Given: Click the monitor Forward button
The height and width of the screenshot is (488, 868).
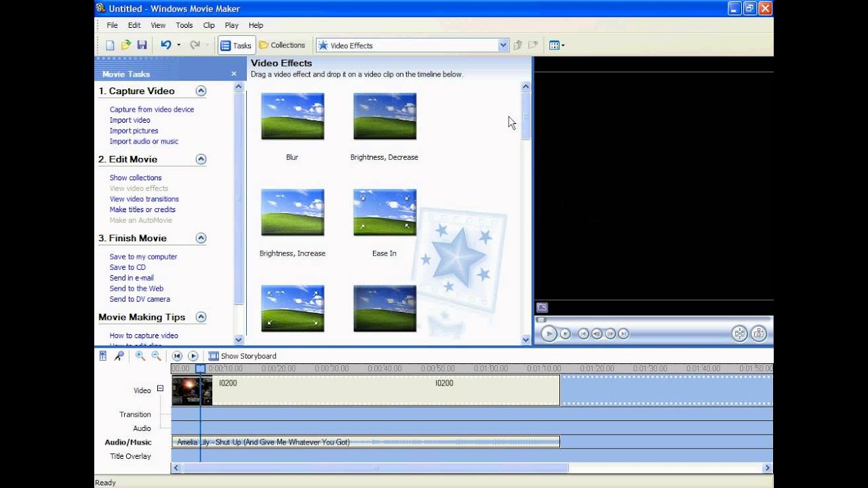Looking at the screenshot, I should click(624, 333).
